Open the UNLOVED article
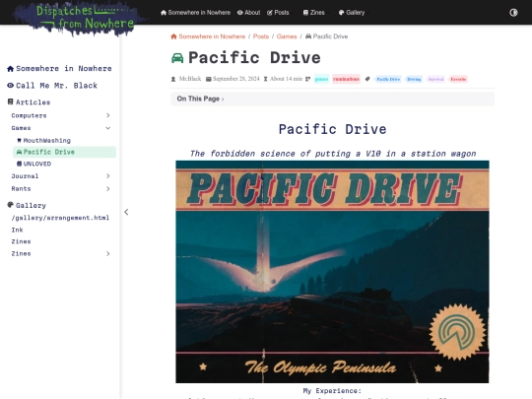Viewport: 532px width, 399px height. coord(37,164)
